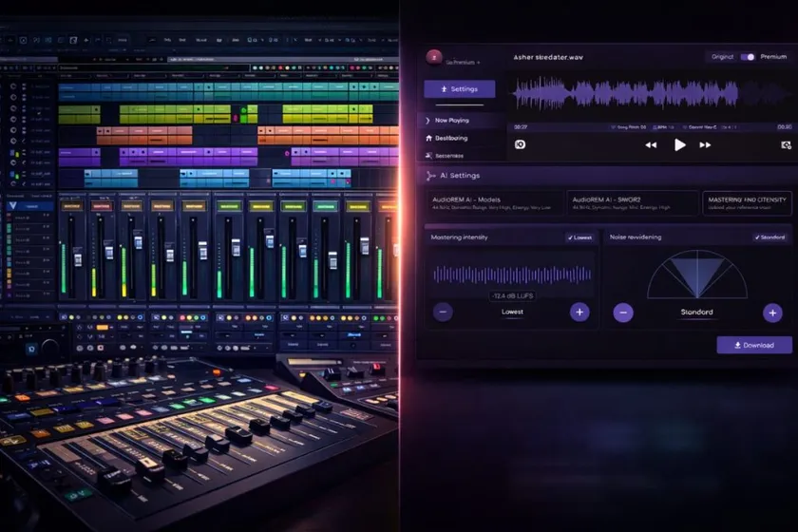798x532 pixels.
Task: Click the Song Pitch info label
Action: tap(629, 127)
